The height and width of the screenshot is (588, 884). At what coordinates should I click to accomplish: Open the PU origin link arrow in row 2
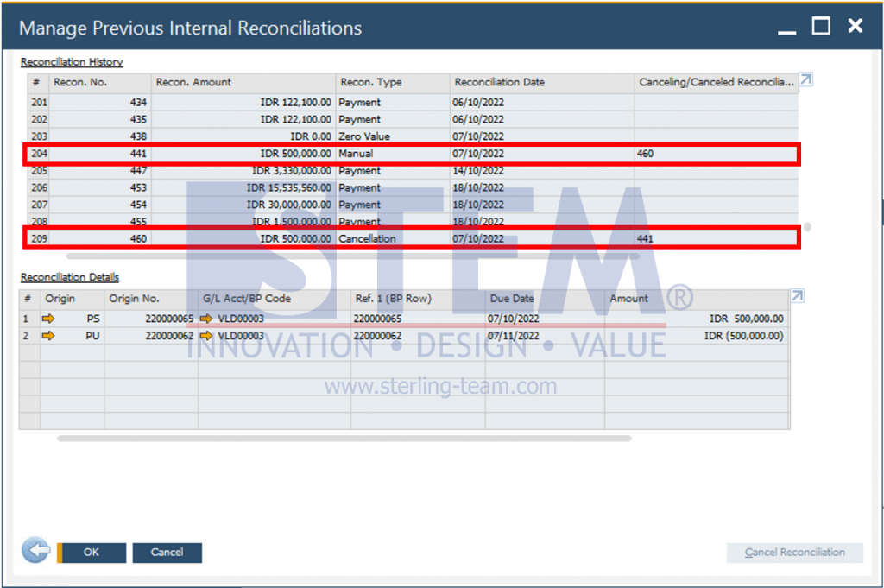click(48, 336)
